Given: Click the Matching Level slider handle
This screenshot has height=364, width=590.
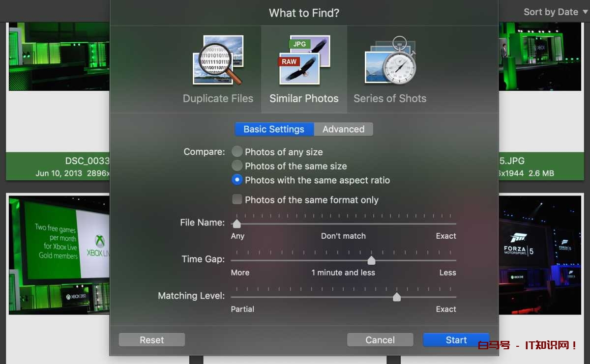Looking at the screenshot, I should point(396,297).
